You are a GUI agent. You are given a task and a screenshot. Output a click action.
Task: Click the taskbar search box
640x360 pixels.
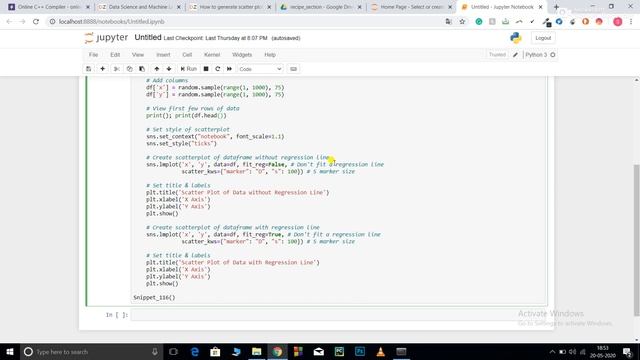pyautogui.click(x=92, y=351)
